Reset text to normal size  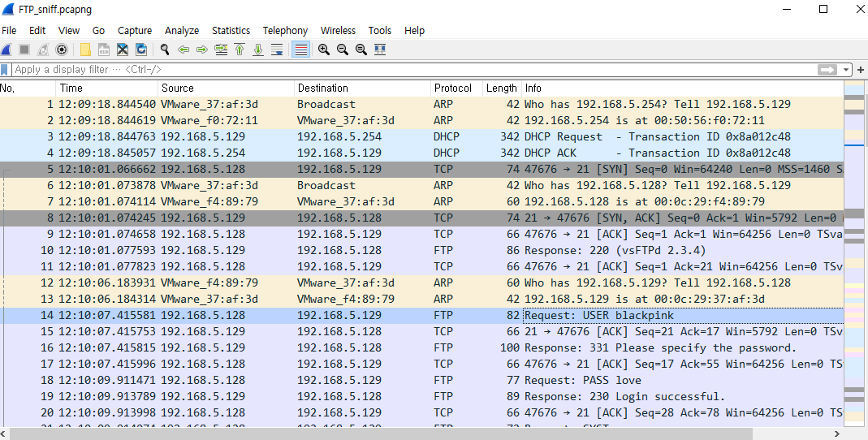coord(361,50)
